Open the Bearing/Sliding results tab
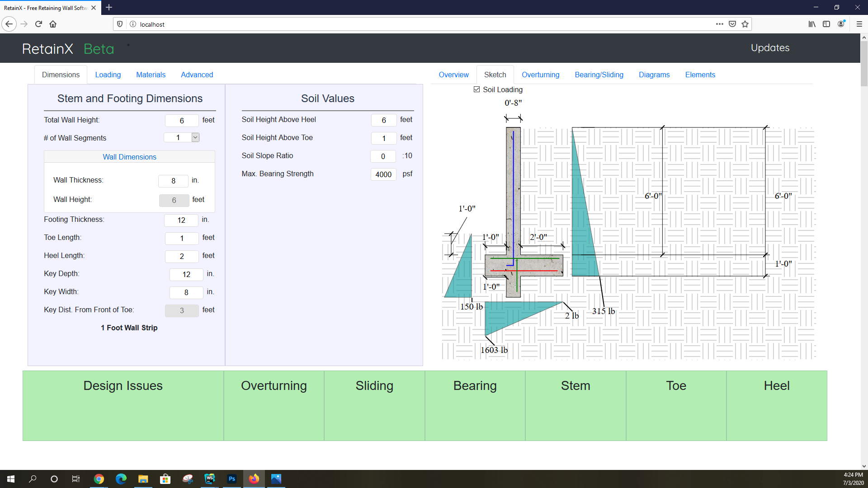The image size is (868, 488). point(599,75)
